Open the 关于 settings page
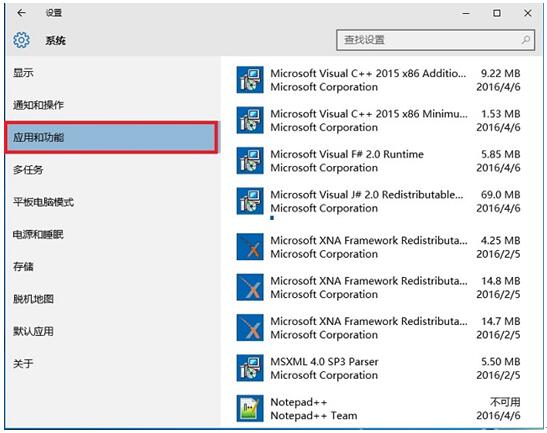This screenshot has width=547, height=433. tap(23, 364)
